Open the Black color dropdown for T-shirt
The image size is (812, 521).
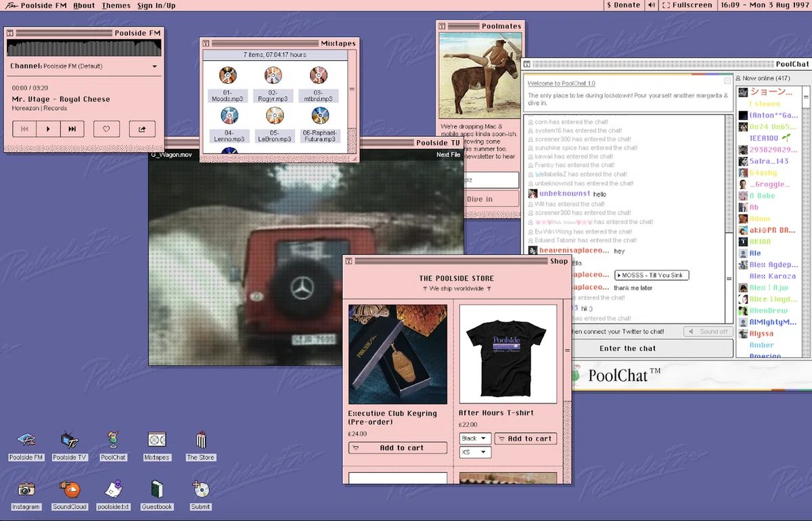pos(475,438)
